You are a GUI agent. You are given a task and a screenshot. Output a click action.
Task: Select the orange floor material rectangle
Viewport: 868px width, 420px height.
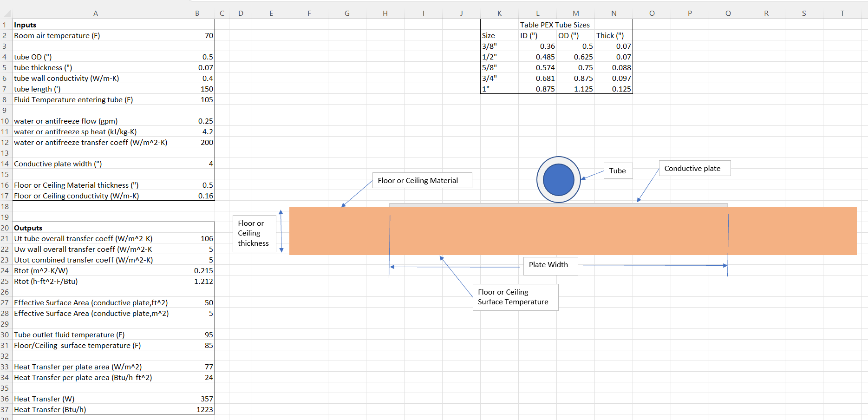pyautogui.click(x=573, y=231)
